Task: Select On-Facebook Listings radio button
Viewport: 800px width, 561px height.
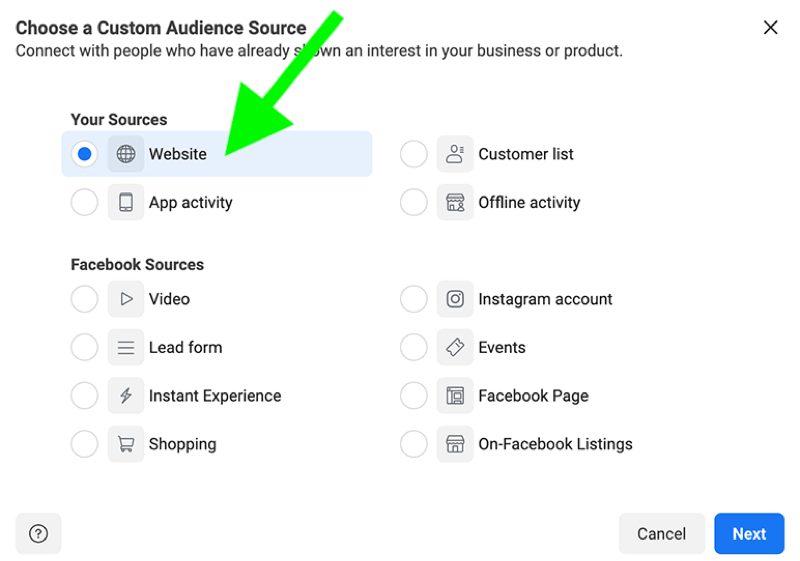Action: [x=414, y=444]
